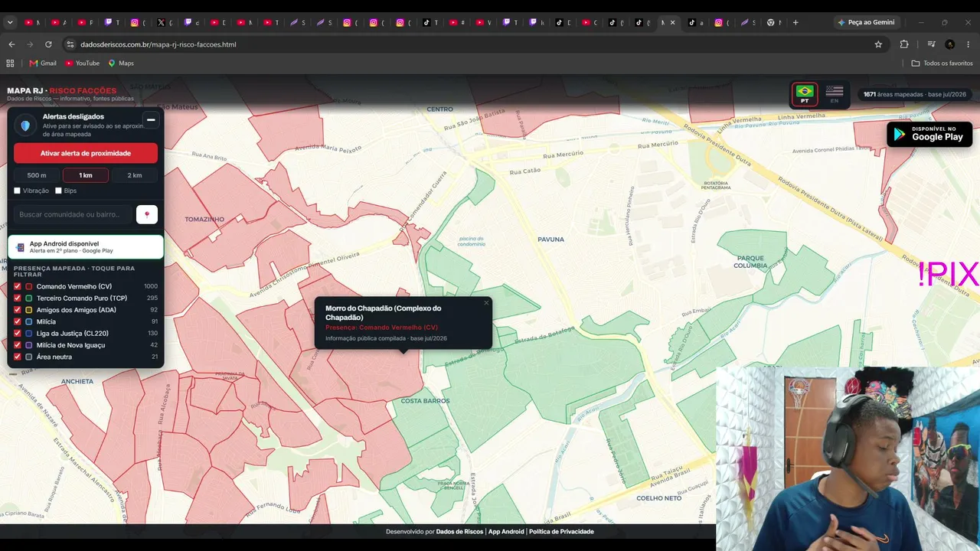
Task: Click Peça ao Gemini button
Action: tap(866, 22)
